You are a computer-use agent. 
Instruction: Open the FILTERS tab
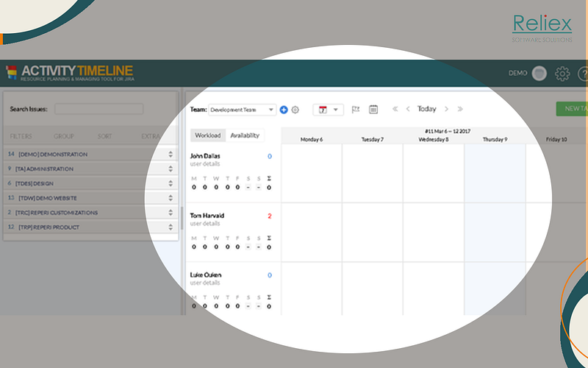coord(21,136)
